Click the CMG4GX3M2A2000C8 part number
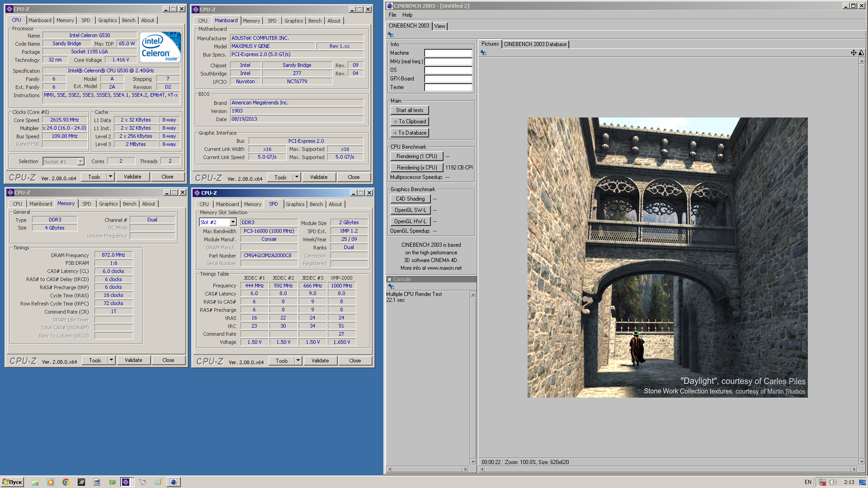Viewport: 868px width, 488px height. (x=269, y=255)
